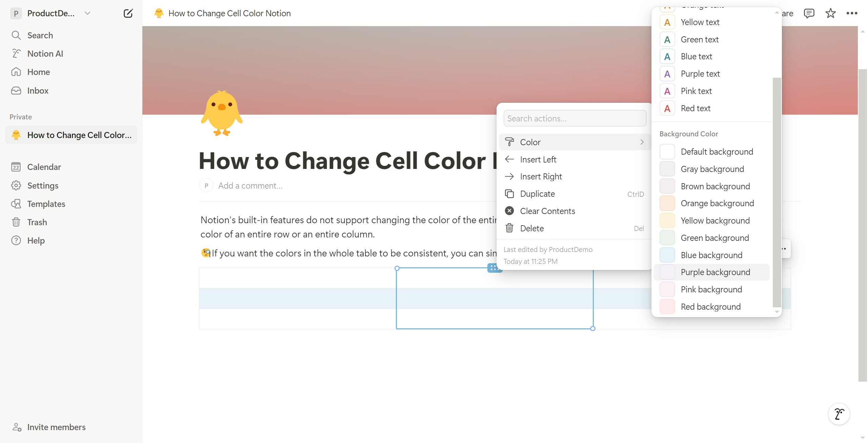The height and width of the screenshot is (443, 868).
Task: Click the floating Notion AI button
Action: [839, 414]
